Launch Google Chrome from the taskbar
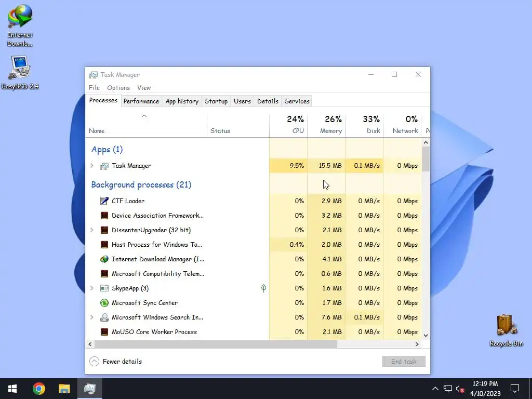532x399 pixels. 38,389
